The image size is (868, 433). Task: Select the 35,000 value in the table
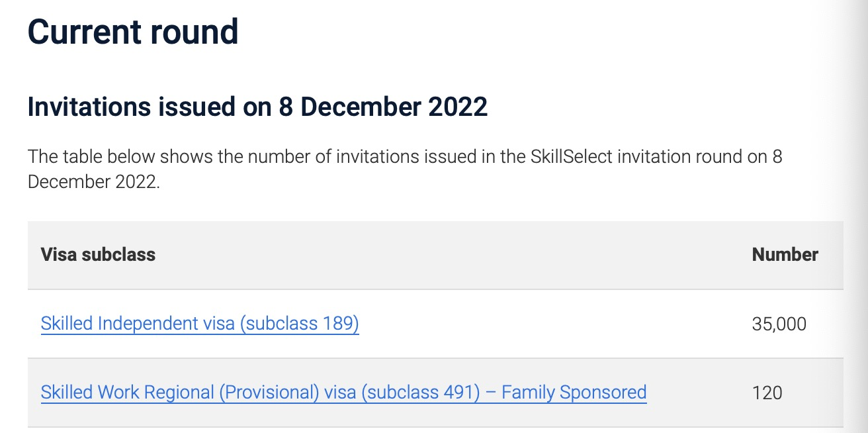779,324
